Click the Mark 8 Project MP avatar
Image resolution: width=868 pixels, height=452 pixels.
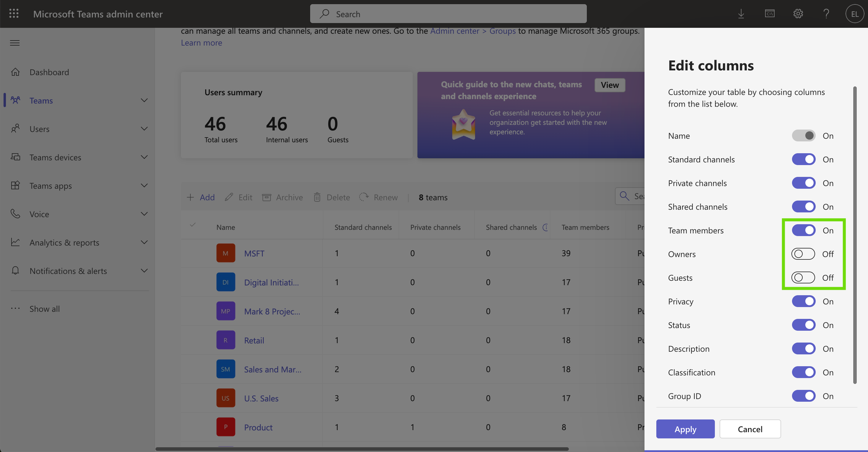point(225,311)
